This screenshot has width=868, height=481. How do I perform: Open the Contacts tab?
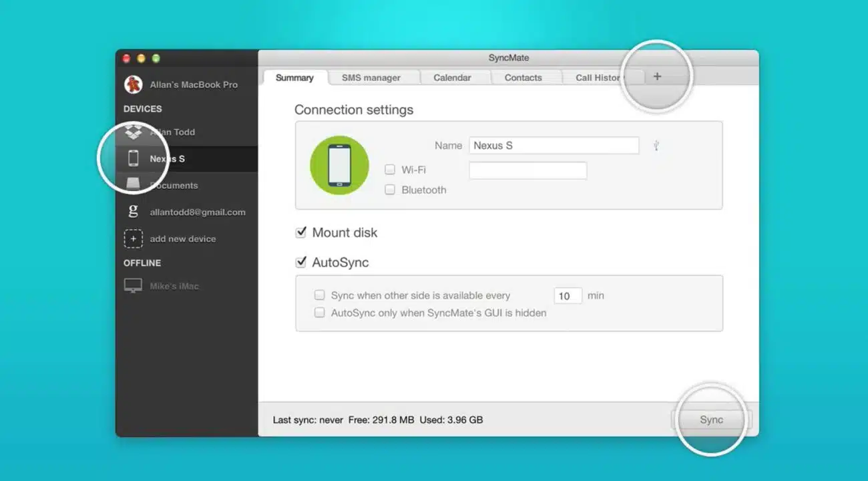pos(523,77)
